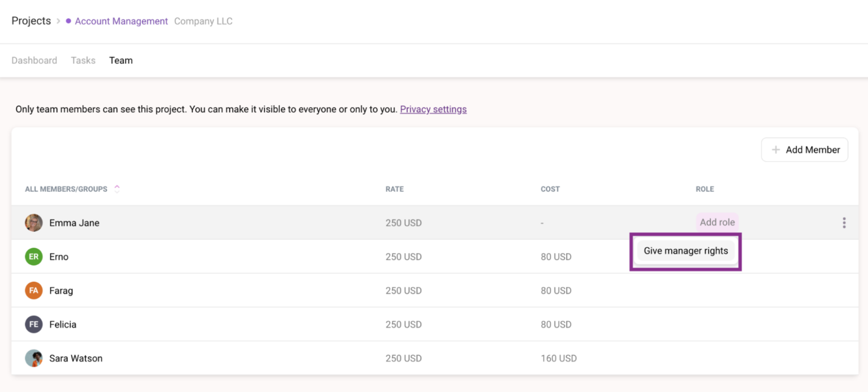Click Sara Watson's avatar photo
Screen dimensions: 868x392
34,359
